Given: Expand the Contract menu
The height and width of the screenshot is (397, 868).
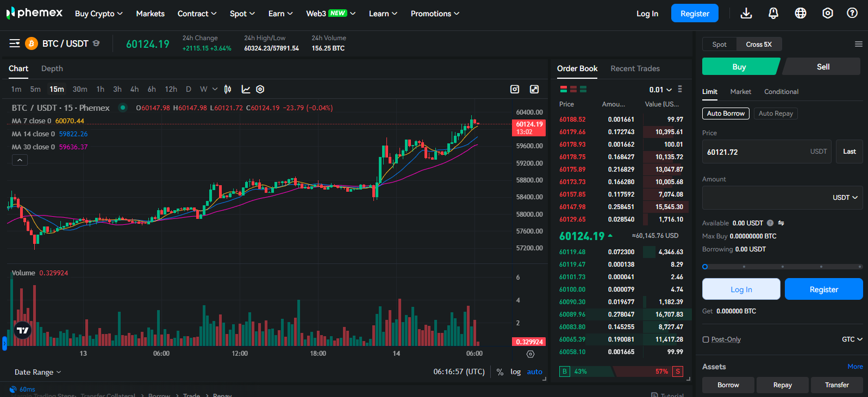Looking at the screenshot, I should click(x=197, y=14).
